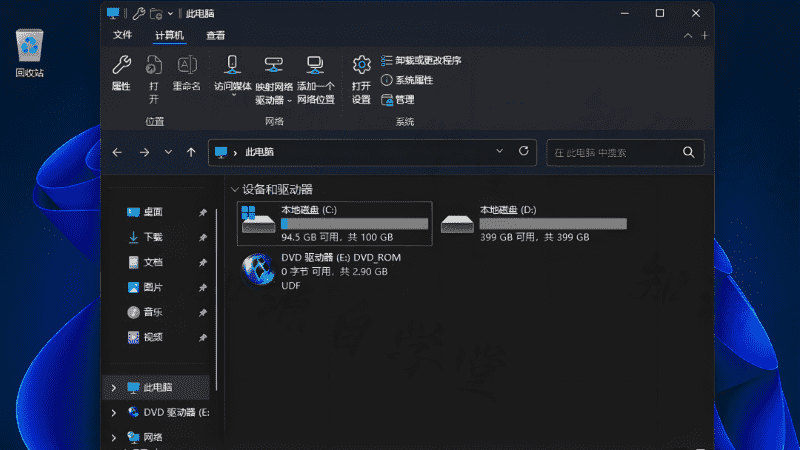The width and height of the screenshot is (800, 450).
Task: Switch to the 查看 view tab
Action: coord(215,35)
